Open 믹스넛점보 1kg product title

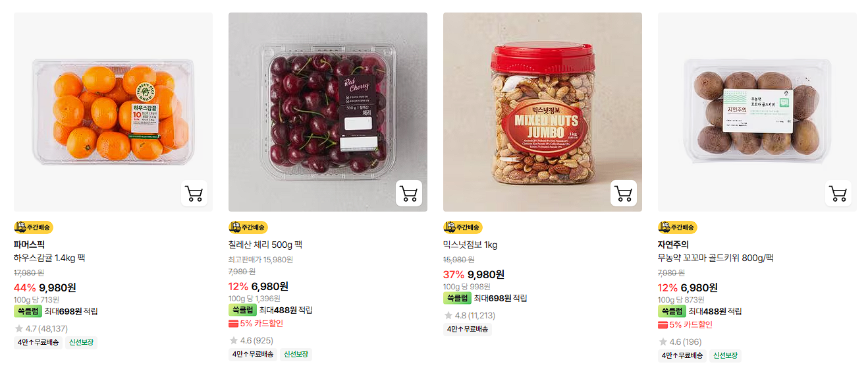click(x=470, y=245)
